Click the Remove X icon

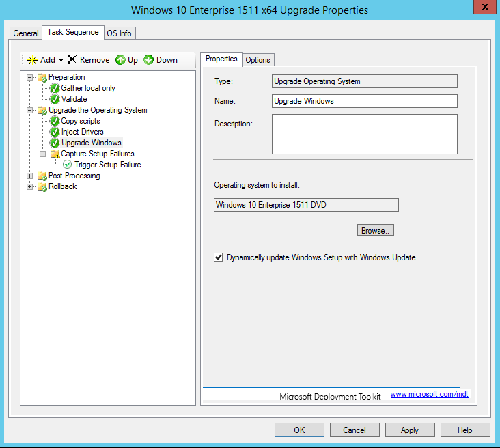click(x=72, y=59)
